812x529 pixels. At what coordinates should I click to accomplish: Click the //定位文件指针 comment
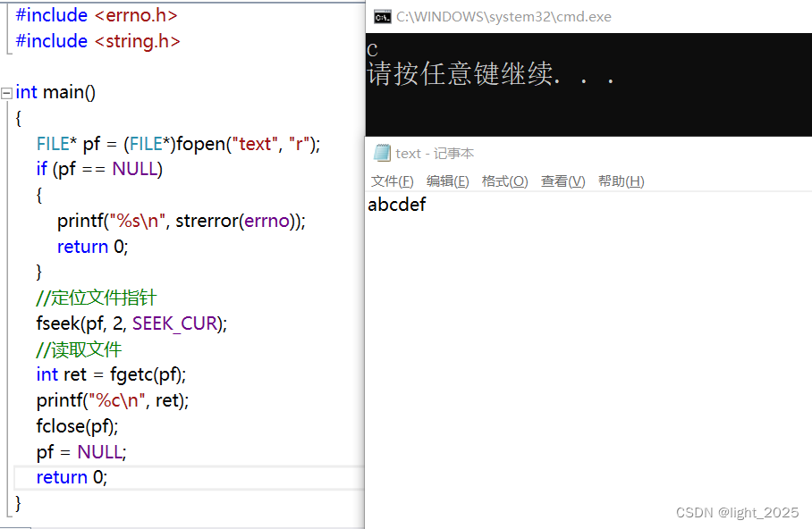point(97,298)
